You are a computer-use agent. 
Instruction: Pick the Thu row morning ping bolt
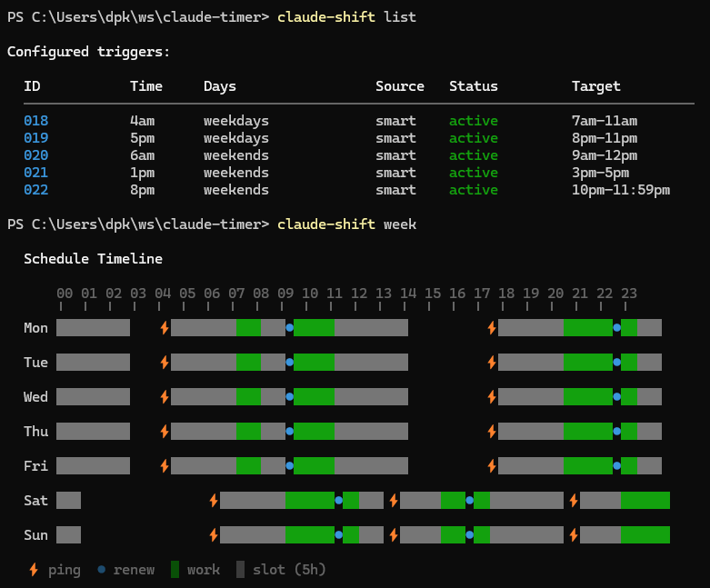(165, 432)
